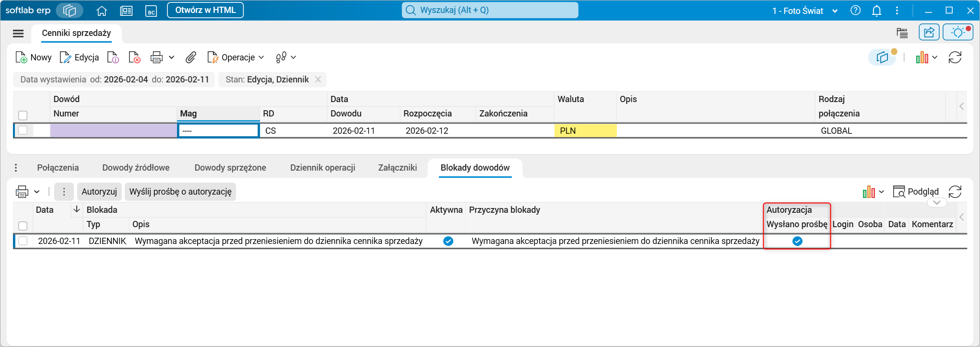The height and width of the screenshot is (347, 980).
Task: Click the footsteps trace icon
Action: coord(281,58)
